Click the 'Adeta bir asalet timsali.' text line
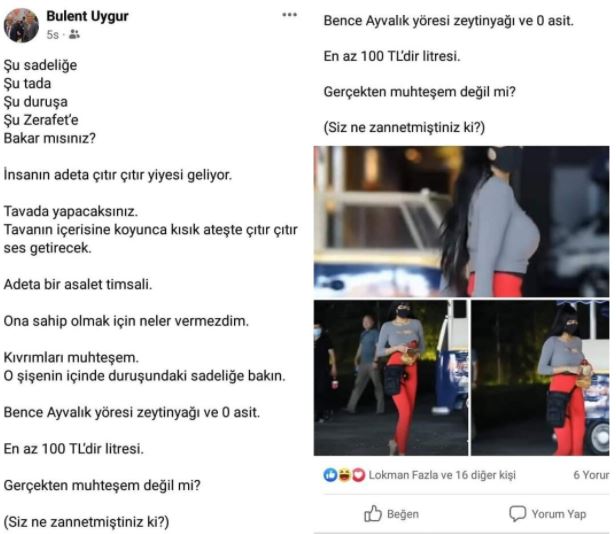The width and height of the screenshot is (616, 534). coord(78,284)
